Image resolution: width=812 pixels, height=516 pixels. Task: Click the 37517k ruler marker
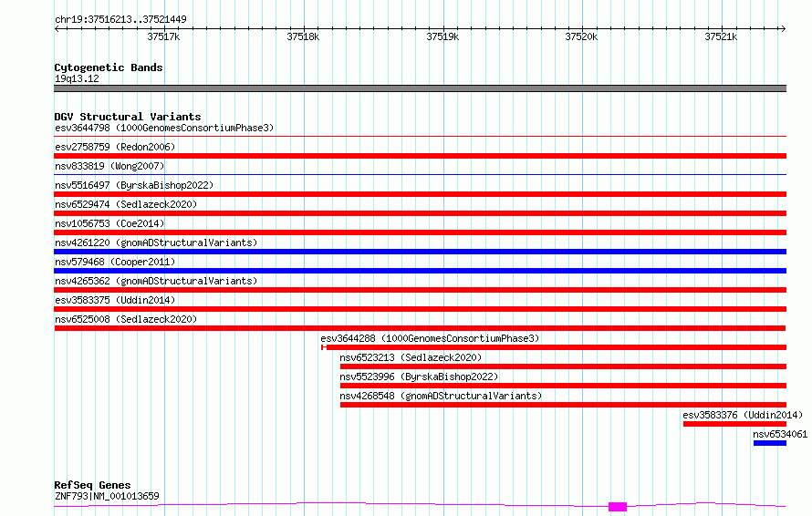pos(163,36)
